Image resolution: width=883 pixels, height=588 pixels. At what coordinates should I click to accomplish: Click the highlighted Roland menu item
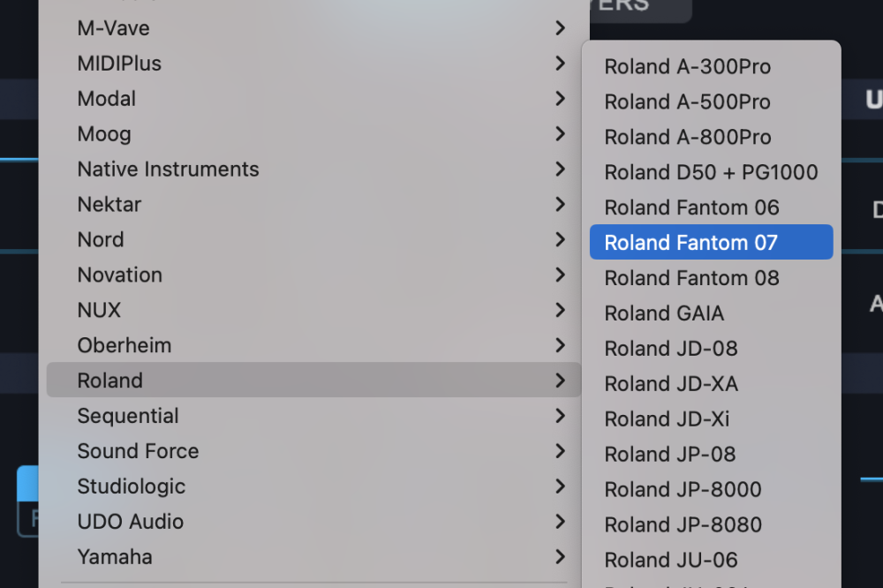(110, 381)
